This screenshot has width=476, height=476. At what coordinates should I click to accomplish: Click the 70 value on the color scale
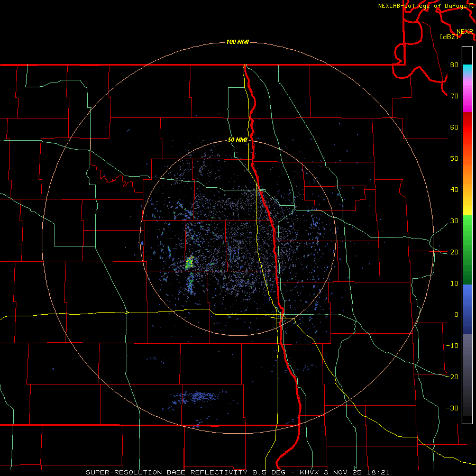click(454, 96)
